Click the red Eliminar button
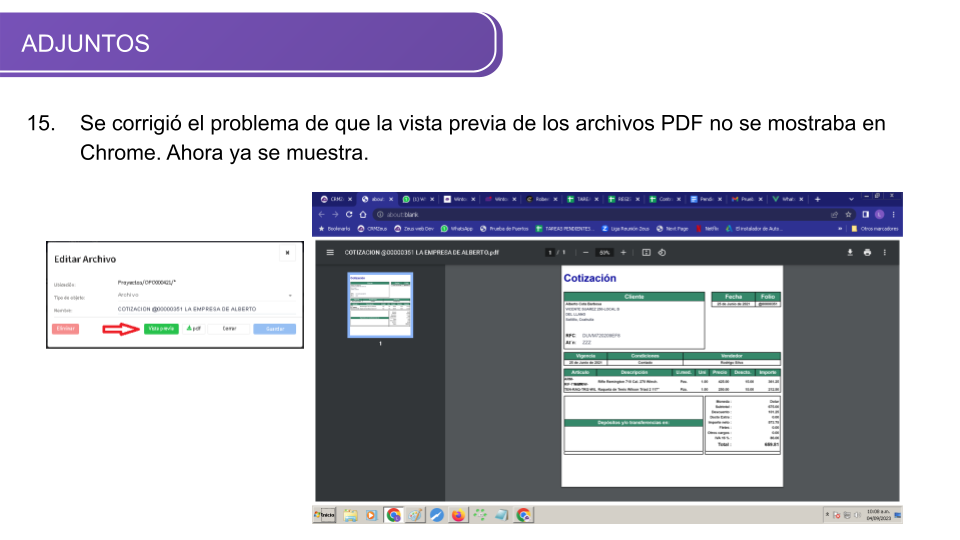Screen dimensions: 960x540 66,329
